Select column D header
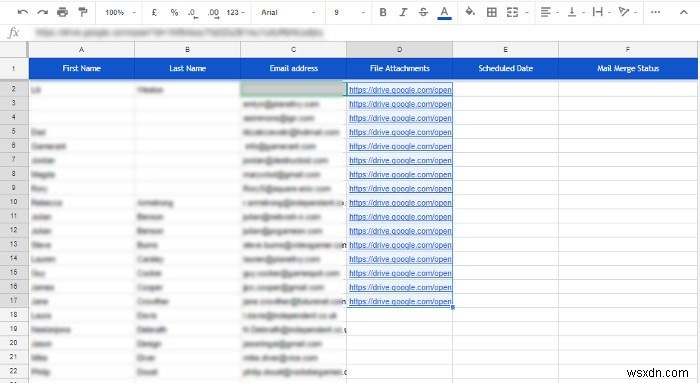 click(399, 50)
